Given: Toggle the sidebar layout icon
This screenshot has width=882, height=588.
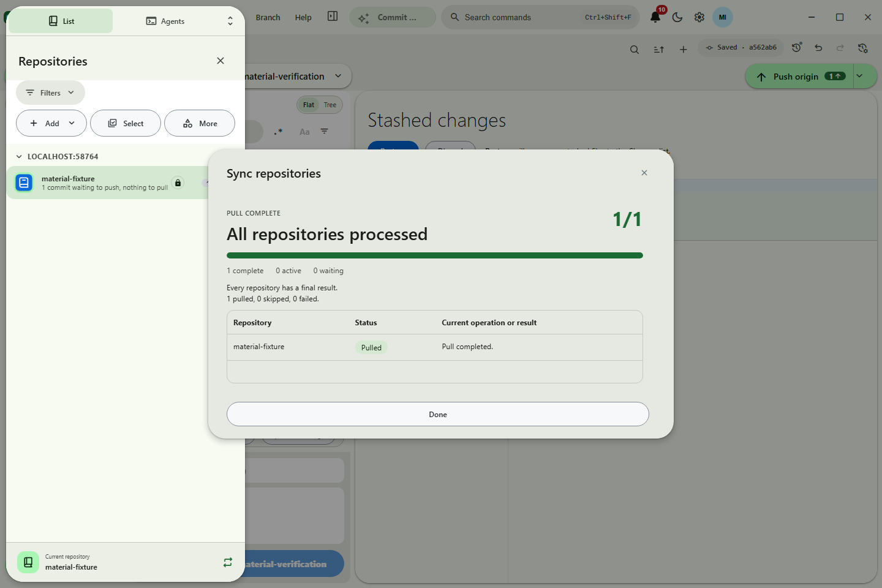Looking at the screenshot, I should (x=333, y=17).
